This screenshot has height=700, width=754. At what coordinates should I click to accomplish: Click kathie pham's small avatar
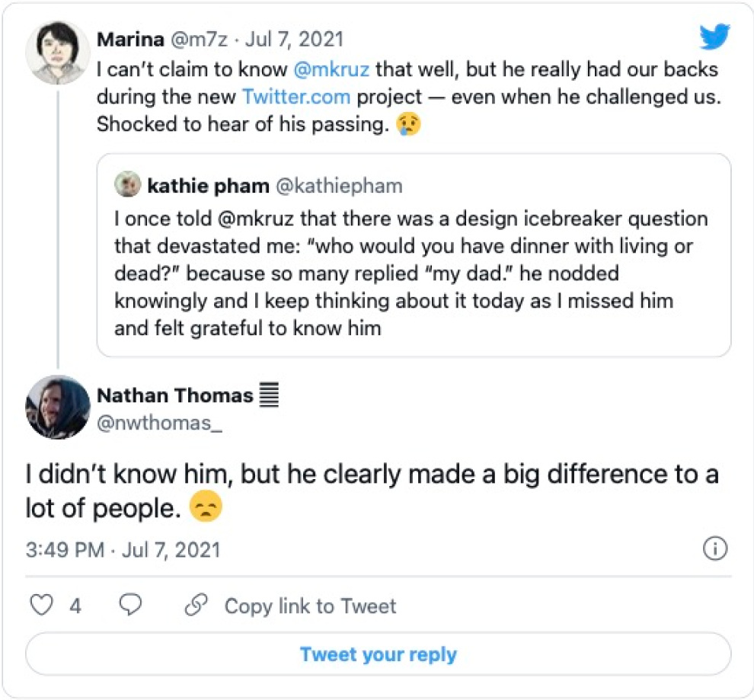click(126, 186)
